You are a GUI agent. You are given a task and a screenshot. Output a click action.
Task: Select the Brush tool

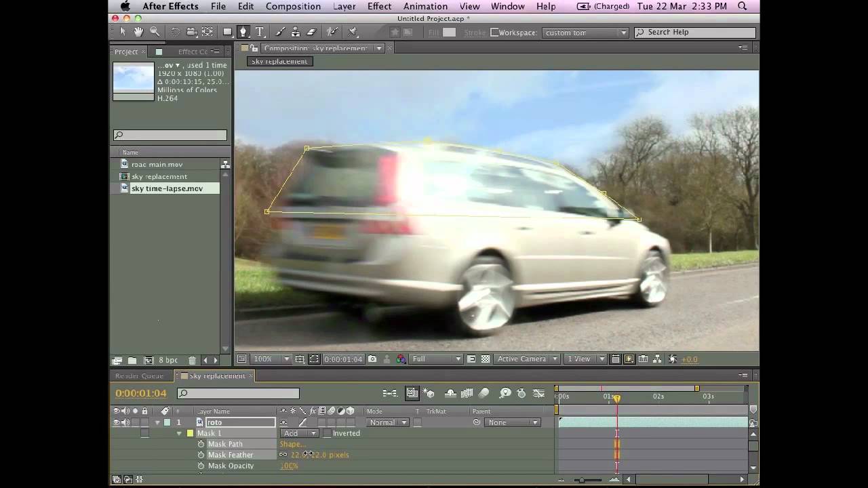[x=280, y=32]
